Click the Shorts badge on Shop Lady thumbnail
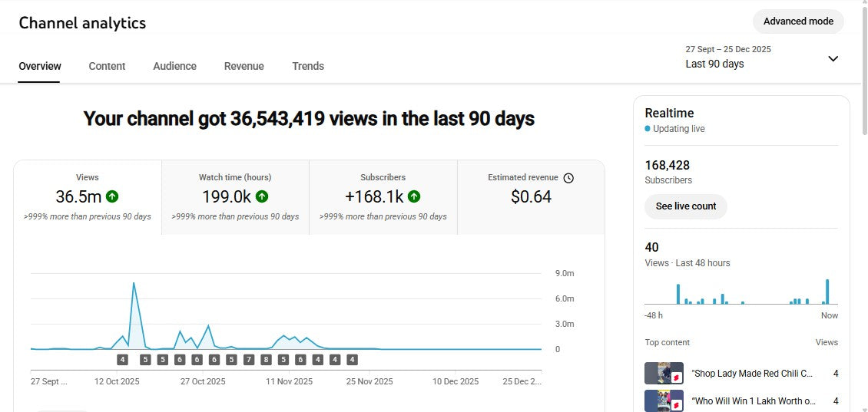This screenshot has height=412, width=868. (677, 378)
